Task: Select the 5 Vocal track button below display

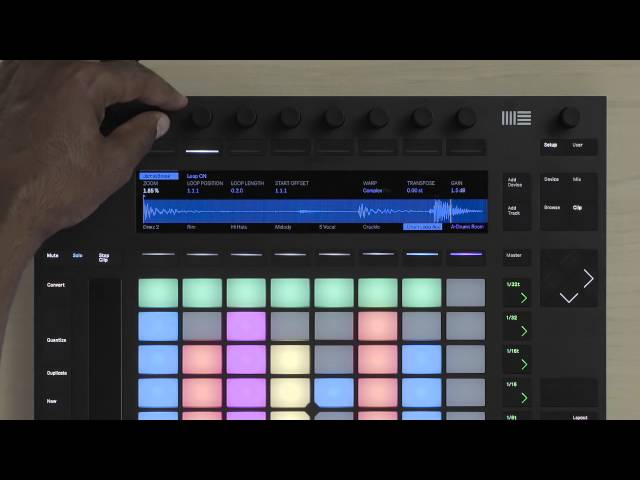Action: [334, 256]
